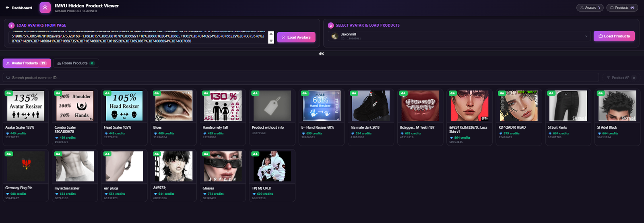Click the Load Products button
The height and width of the screenshot is (223, 644).
coord(614,36)
